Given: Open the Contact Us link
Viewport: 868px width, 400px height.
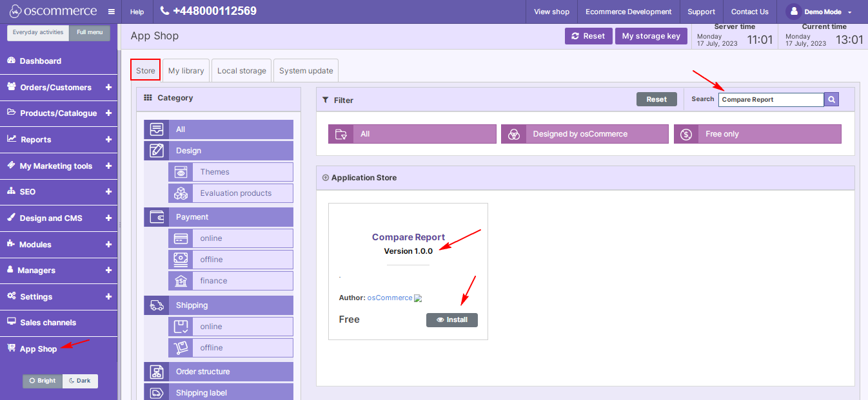Looking at the screenshot, I should click(x=750, y=12).
